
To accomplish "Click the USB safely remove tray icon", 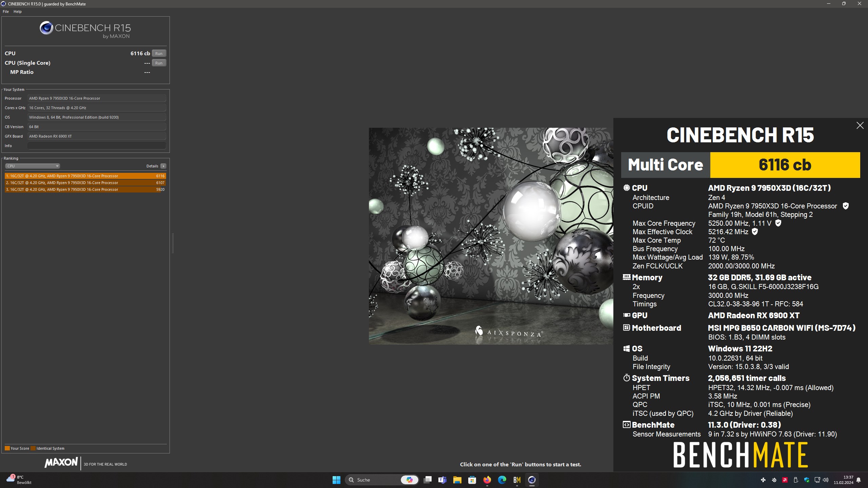I will click(796, 480).
